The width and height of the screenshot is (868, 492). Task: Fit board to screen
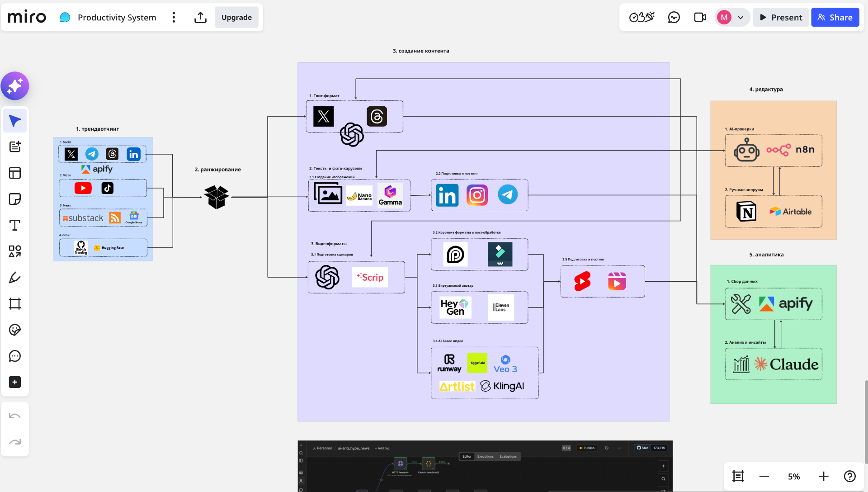tap(738, 476)
